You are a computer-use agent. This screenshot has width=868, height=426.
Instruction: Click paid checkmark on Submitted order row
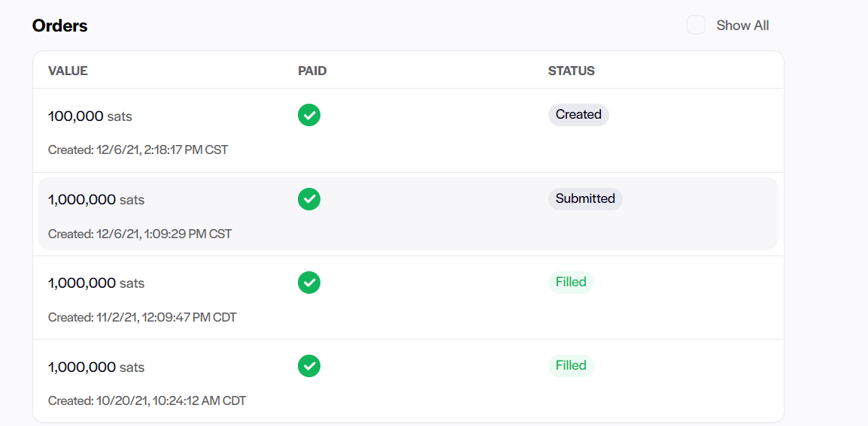pos(309,199)
